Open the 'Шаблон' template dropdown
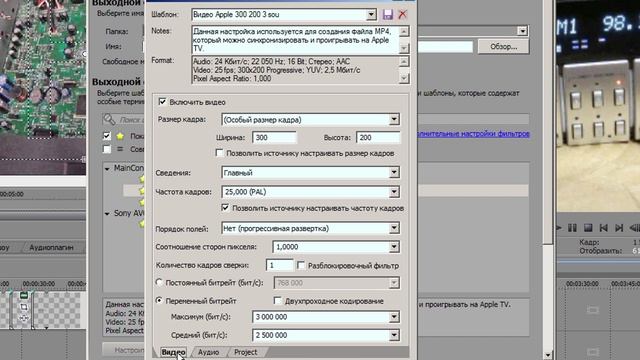Viewport: 640px width, 360px height. (x=371, y=15)
